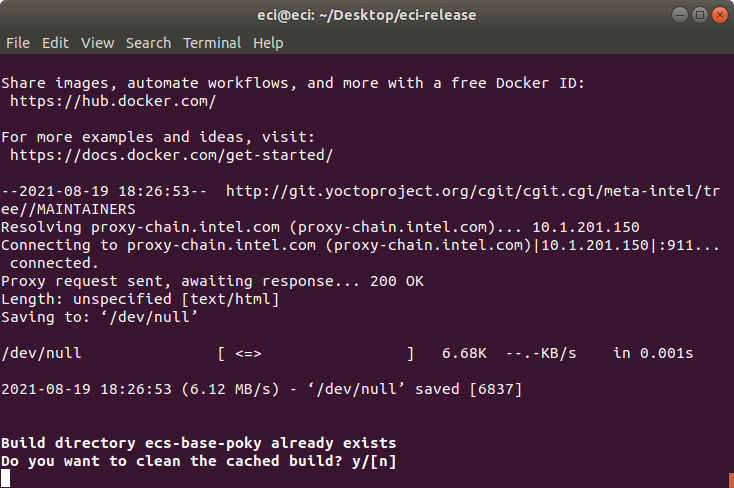Viewport: 734px width, 488px height.
Task: Open the Terminal menu
Action: pos(212,43)
